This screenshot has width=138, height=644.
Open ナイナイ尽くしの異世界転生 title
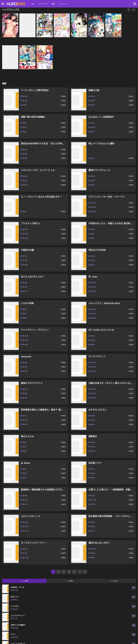pyautogui.click(x=35, y=90)
